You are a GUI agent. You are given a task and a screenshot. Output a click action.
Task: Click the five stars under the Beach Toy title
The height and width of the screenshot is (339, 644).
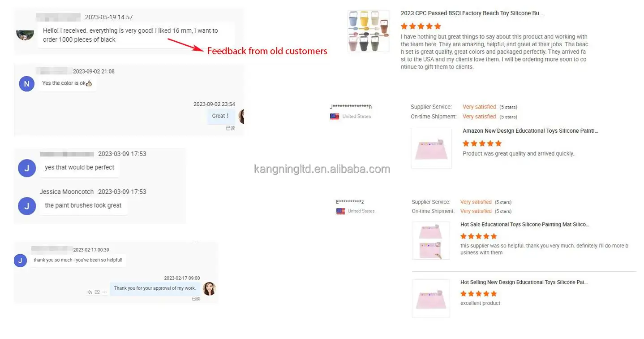[x=421, y=26]
